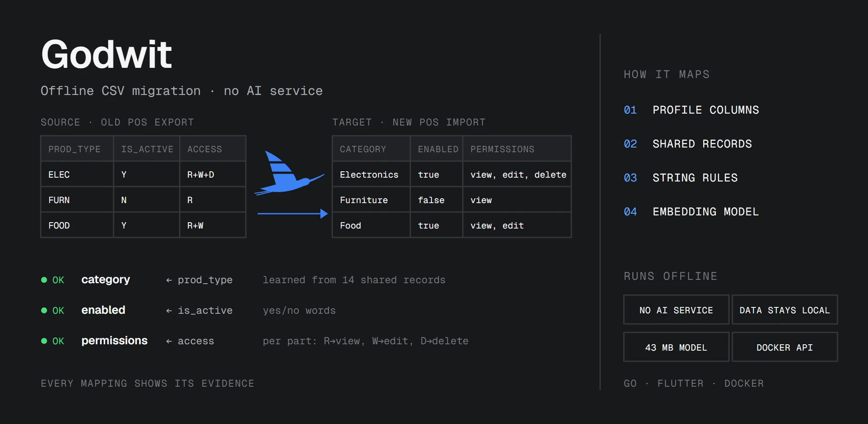Select the Furniture cell in target table

coord(371,200)
